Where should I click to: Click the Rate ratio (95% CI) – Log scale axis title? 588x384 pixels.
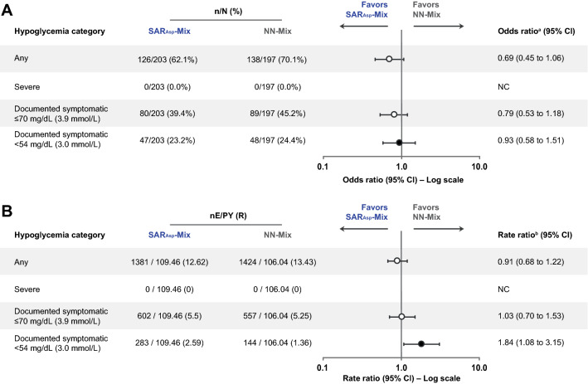coord(401,379)
